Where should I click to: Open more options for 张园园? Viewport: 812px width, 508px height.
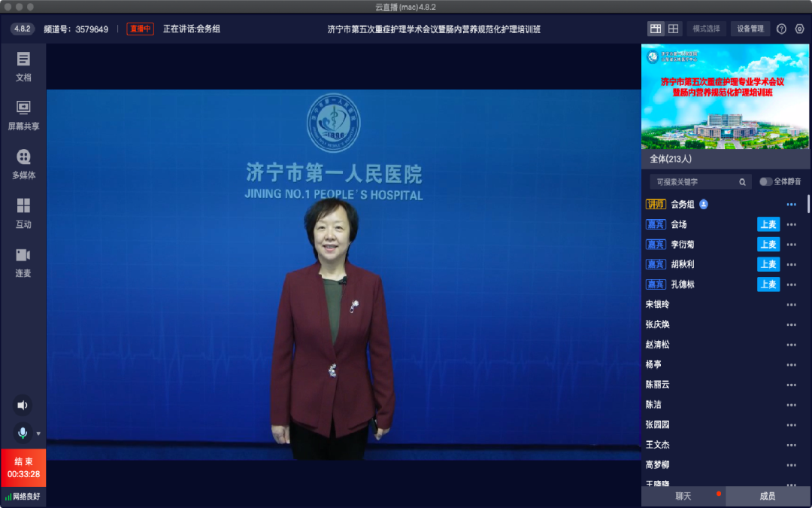pyautogui.click(x=791, y=425)
